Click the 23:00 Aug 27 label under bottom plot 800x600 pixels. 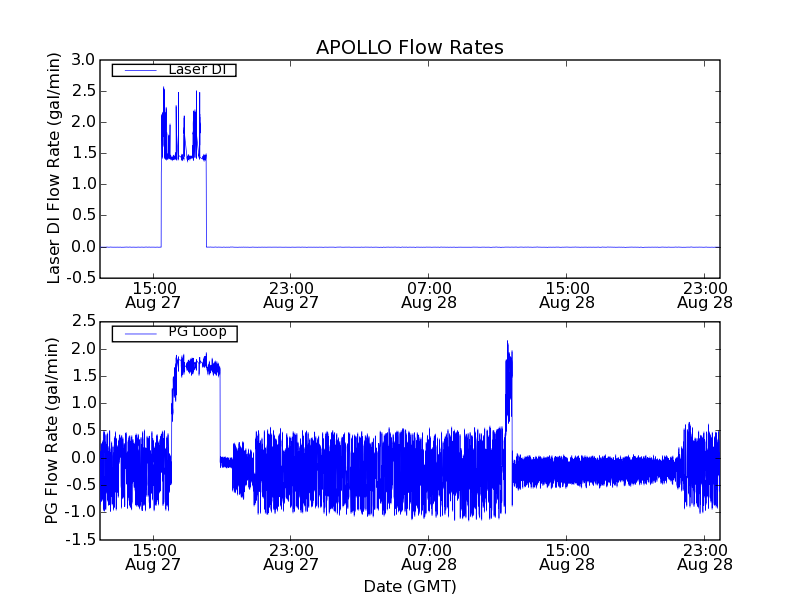click(291, 557)
